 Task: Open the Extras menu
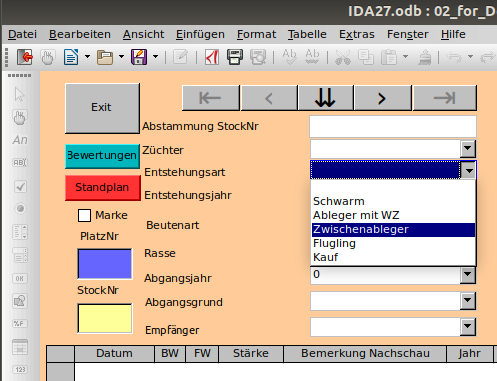357,34
